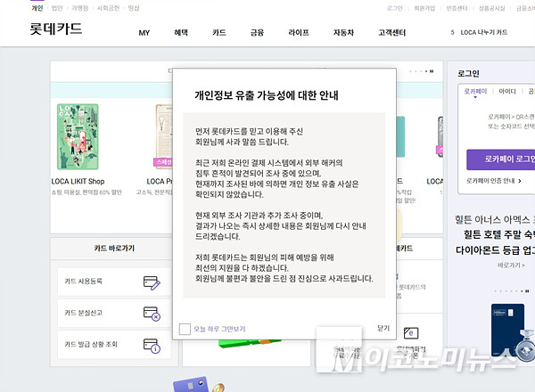Switch to the 법인 site tab

(57, 8)
